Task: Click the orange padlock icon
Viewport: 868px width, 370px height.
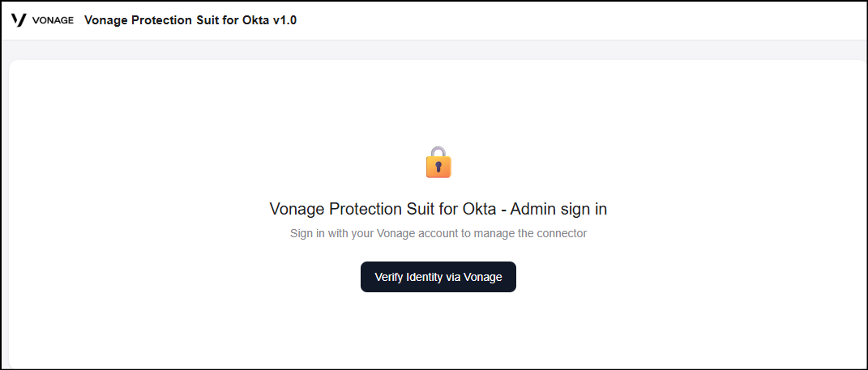Action: 438,162
